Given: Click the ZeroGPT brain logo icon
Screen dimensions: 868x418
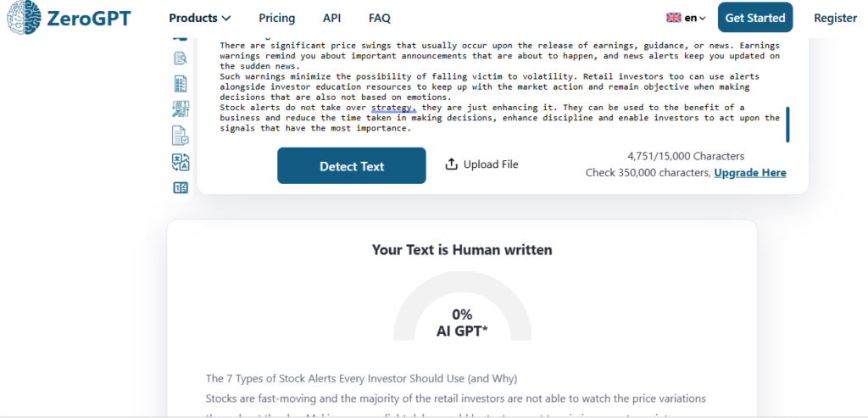Looking at the screenshot, I should 22,17.
